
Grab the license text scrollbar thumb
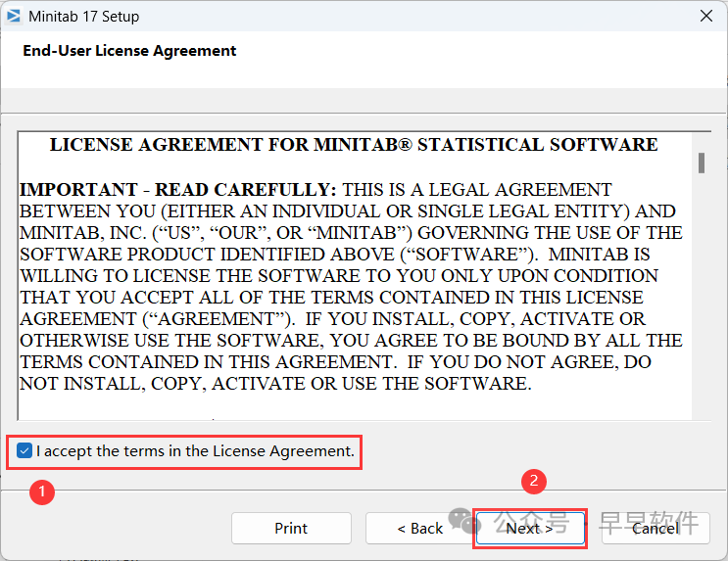pyautogui.click(x=702, y=163)
